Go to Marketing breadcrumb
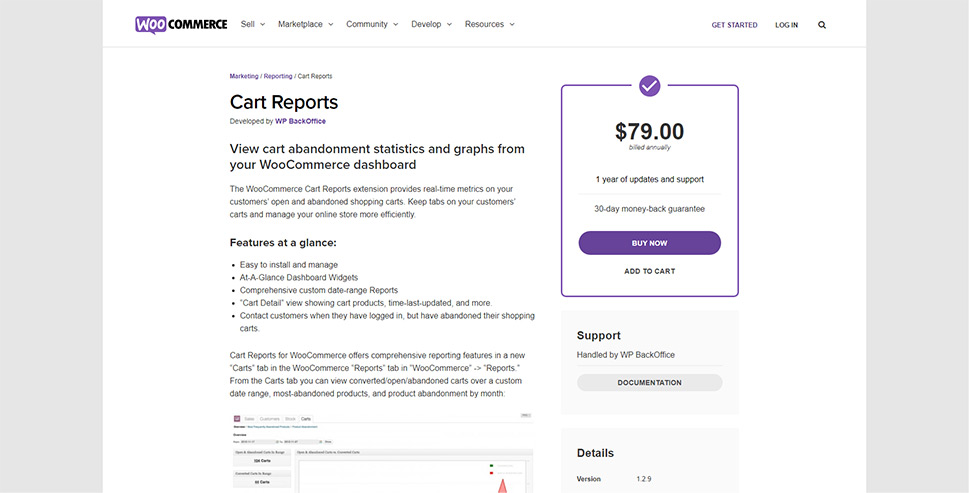969x493 pixels. coord(244,76)
